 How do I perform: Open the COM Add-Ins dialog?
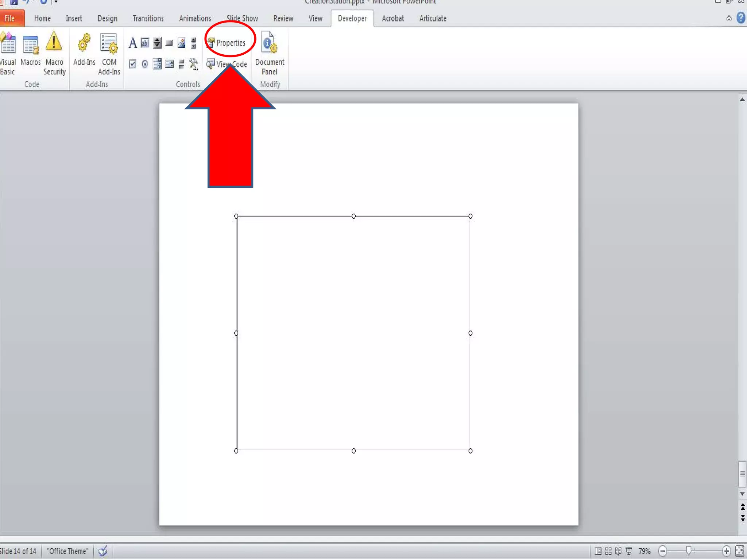coord(109,53)
